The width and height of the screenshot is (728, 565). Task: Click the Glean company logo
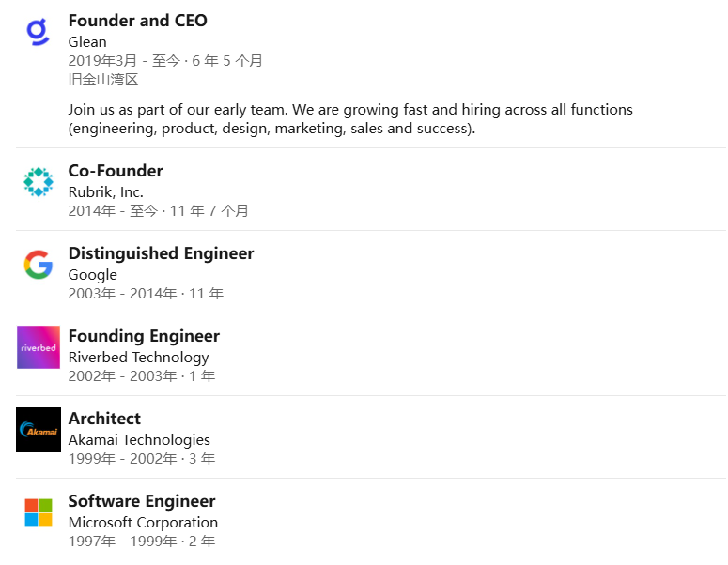pyautogui.click(x=38, y=32)
